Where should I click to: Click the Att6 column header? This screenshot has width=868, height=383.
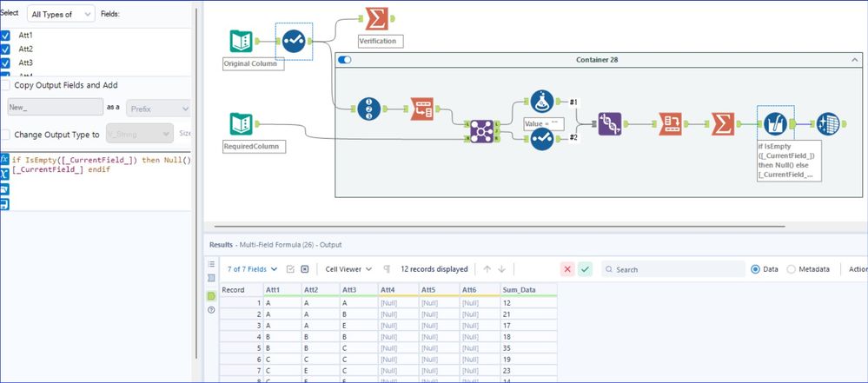coord(480,289)
